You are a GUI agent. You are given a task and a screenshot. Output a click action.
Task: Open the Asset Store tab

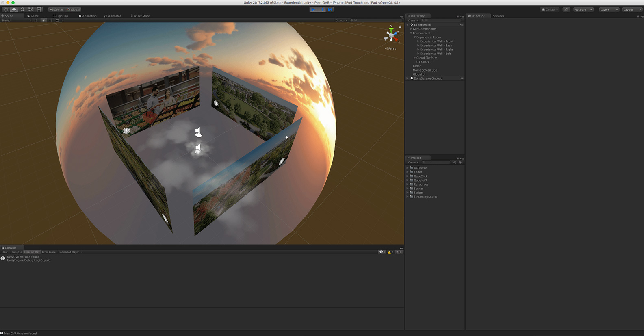coord(141,16)
